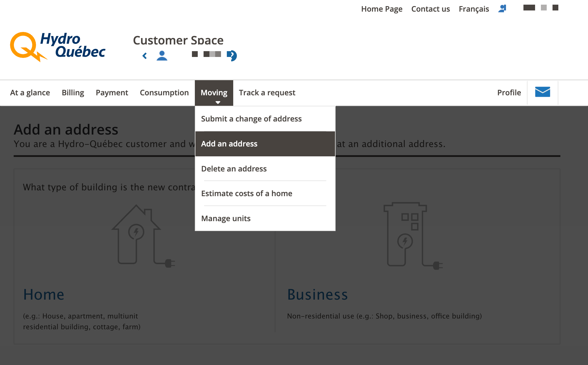Click the user icon next to Français
Image resolution: width=588 pixels, height=365 pixels.
[x=502, y=9]
